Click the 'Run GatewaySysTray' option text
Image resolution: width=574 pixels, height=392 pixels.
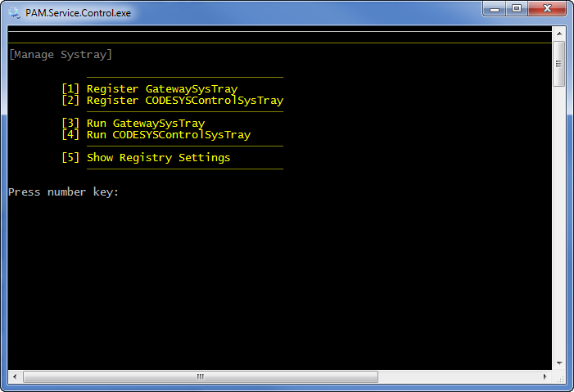[x=146, y=124]
